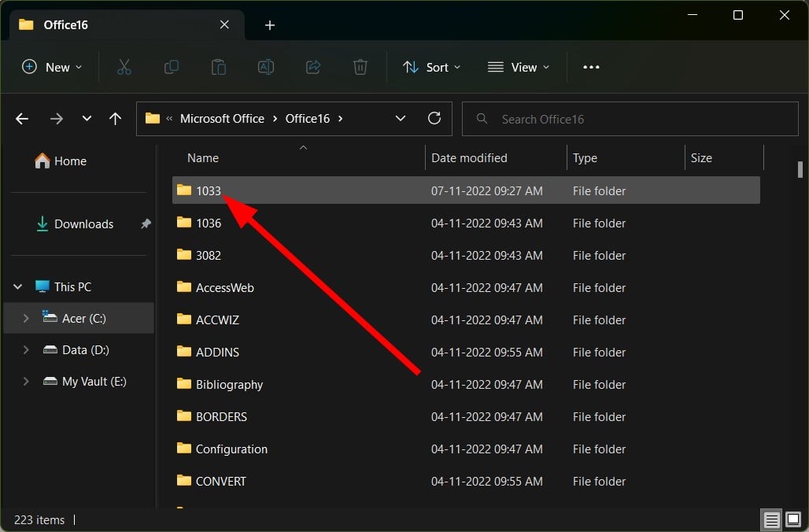The width and height of the screenshot is (809, 532).
Task: Sort by the Date modified column header
Action: (469, 158)
